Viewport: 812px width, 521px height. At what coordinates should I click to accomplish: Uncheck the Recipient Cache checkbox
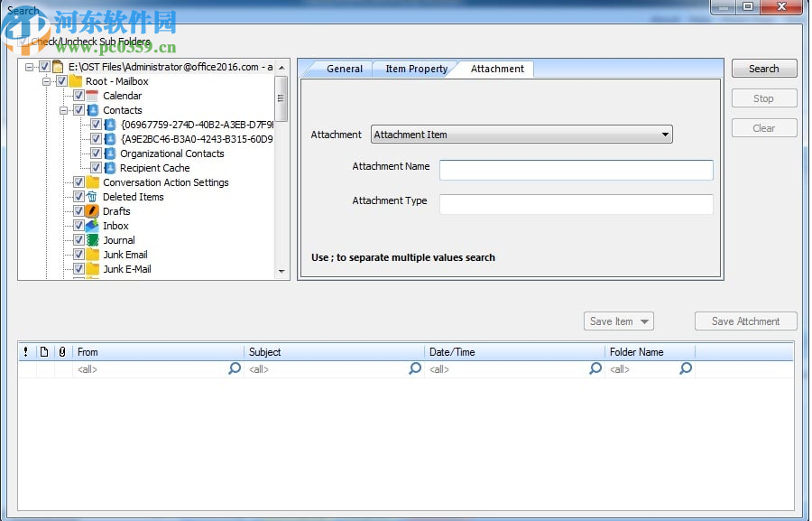tap(95, 168)
